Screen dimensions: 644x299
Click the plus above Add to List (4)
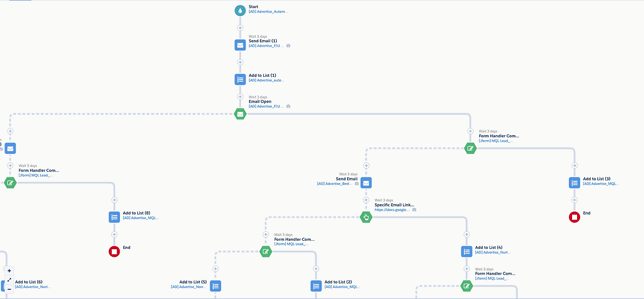[x=467, y=234]
